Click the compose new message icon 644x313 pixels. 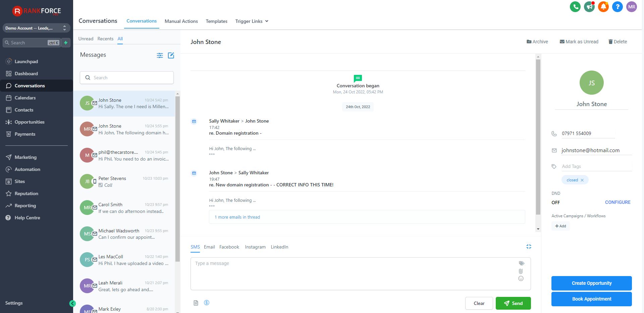click(171, 55)
